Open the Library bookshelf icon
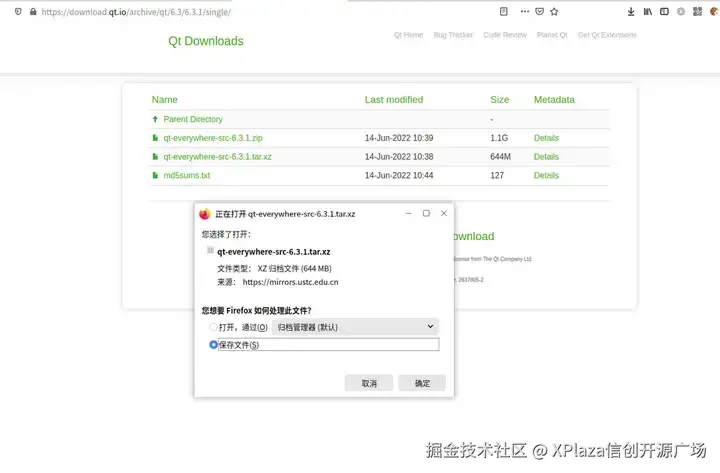This screenshot has height=473, width=720. [x=647, y=11]
